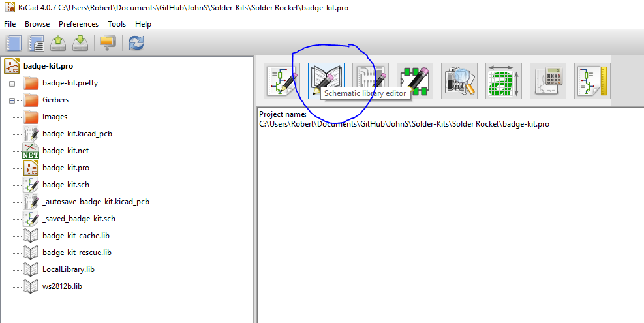Click the project path text in messages

click(404, 124)
